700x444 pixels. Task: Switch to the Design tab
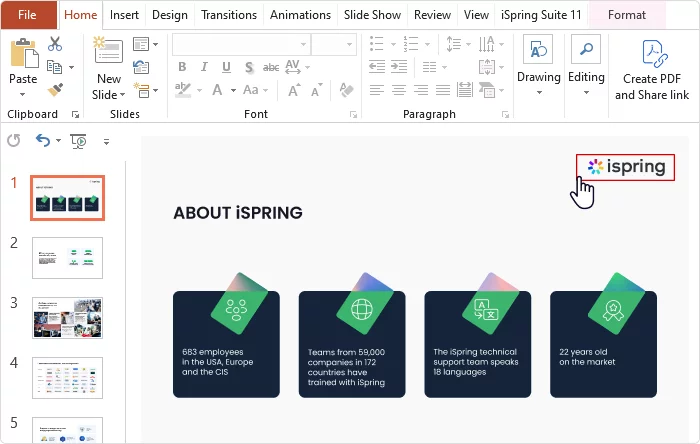[x=170, y=15]
